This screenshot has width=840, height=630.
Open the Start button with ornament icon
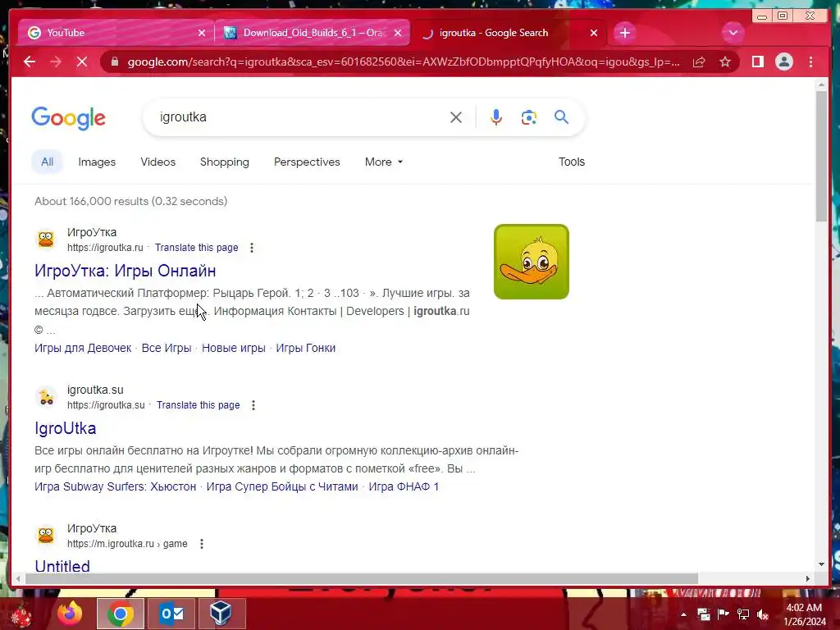coord(21,614)
